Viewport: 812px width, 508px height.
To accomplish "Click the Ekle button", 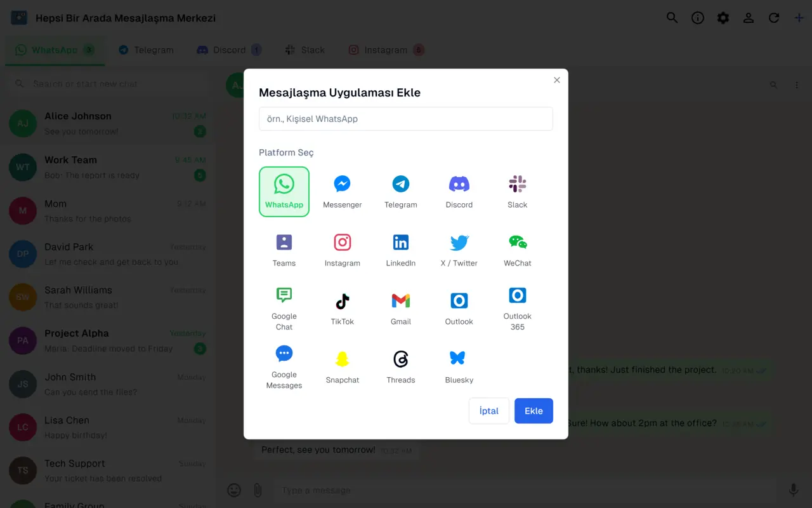I will (534, 411).
